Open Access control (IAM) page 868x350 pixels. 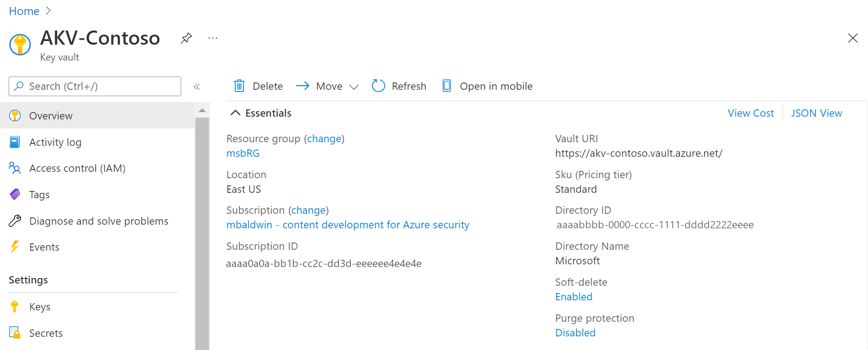[77, 169]
